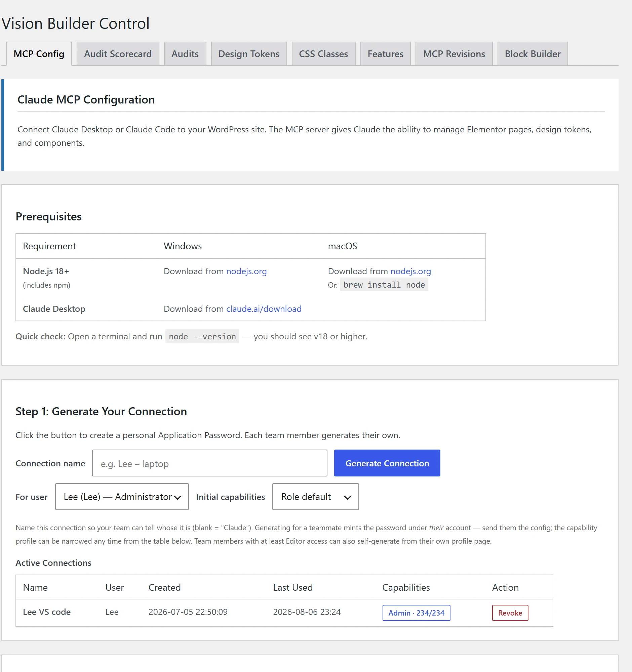View the MCP Revisions tab
This screenshot has width=632, height=672.
tap(454, 54)
